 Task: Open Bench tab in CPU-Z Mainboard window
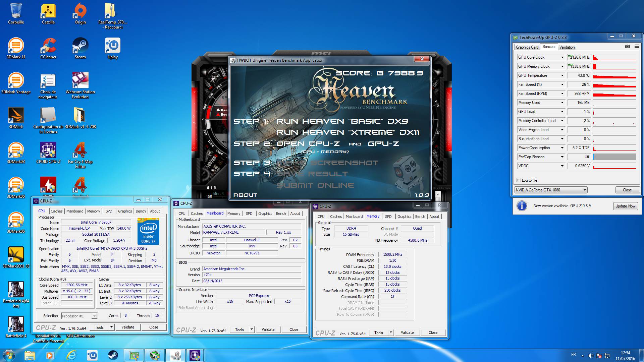pyautogui.click(x=281, y=214)
